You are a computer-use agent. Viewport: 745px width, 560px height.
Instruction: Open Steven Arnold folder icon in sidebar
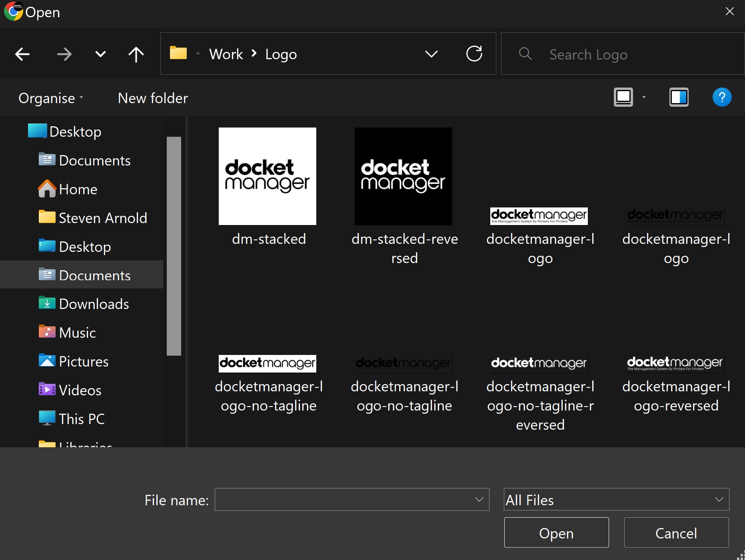[47, 217]
